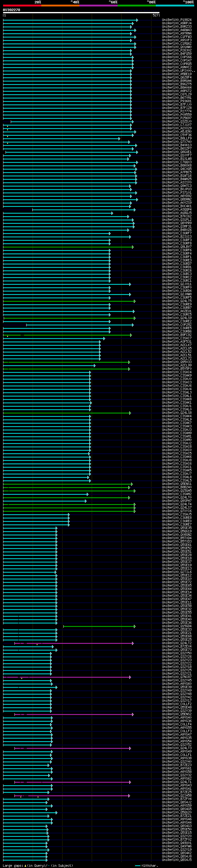This screenshot has width=197, height=868.
Task: Open hit UniRef100_Q5SE73
Action: 176,649
